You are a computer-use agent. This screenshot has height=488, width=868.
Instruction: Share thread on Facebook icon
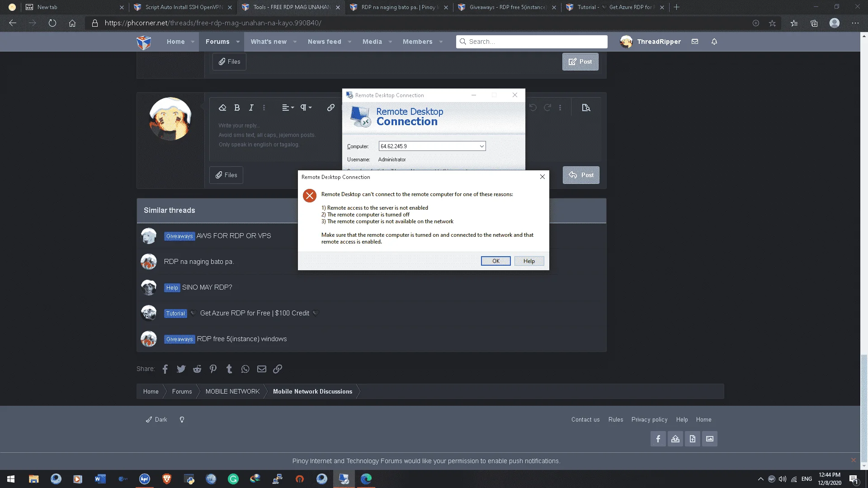click(x=165, y=369)
